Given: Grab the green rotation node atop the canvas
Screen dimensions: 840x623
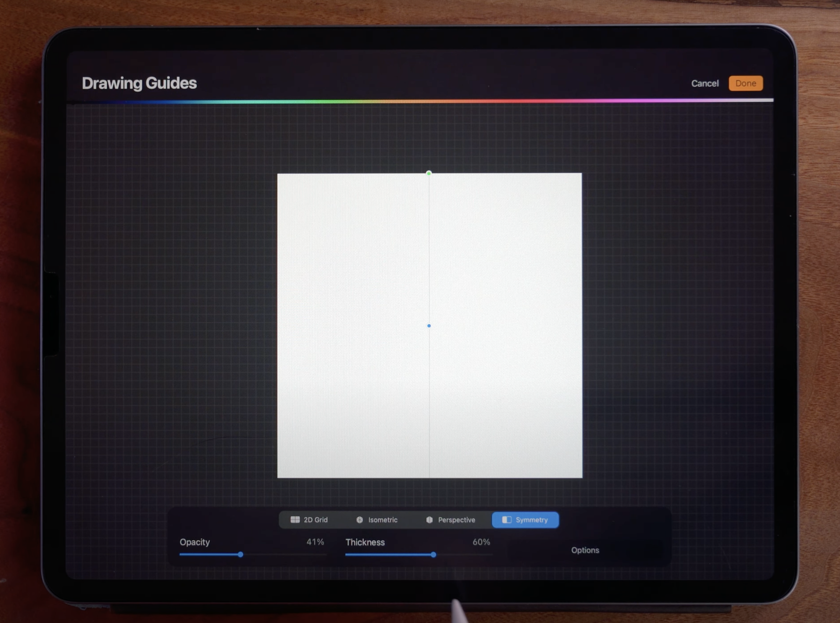Looking at the screenshot, I should pyautogui.click(x=429, y=173).
